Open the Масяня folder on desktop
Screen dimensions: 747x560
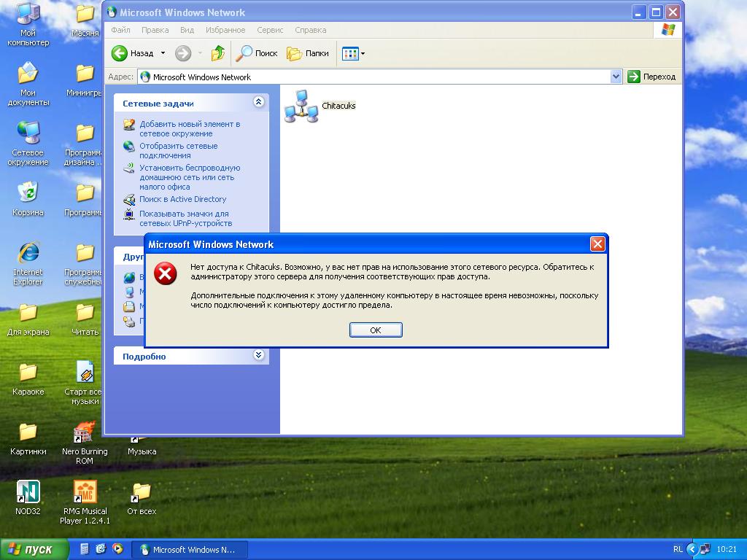85,20
